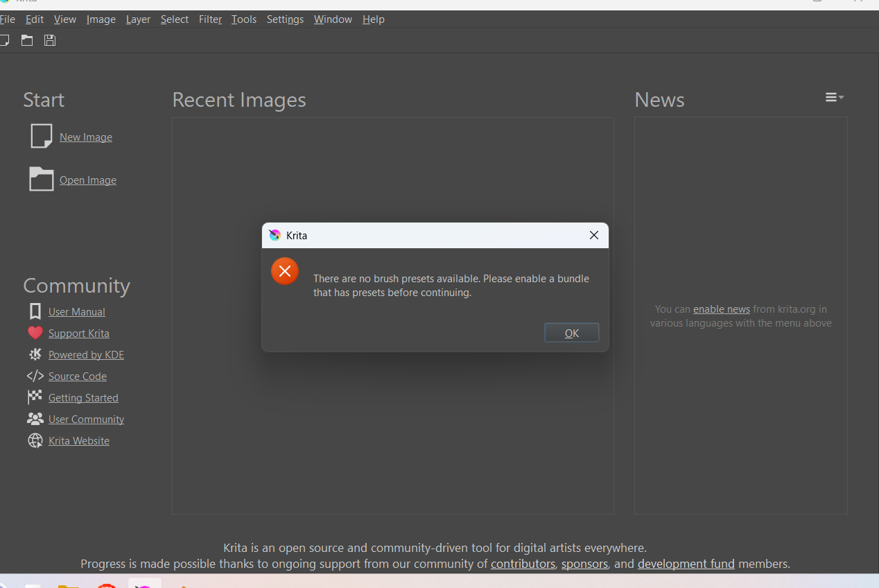
Task: Click the new document toolbar icon
Action: click(x=4, y=40)
